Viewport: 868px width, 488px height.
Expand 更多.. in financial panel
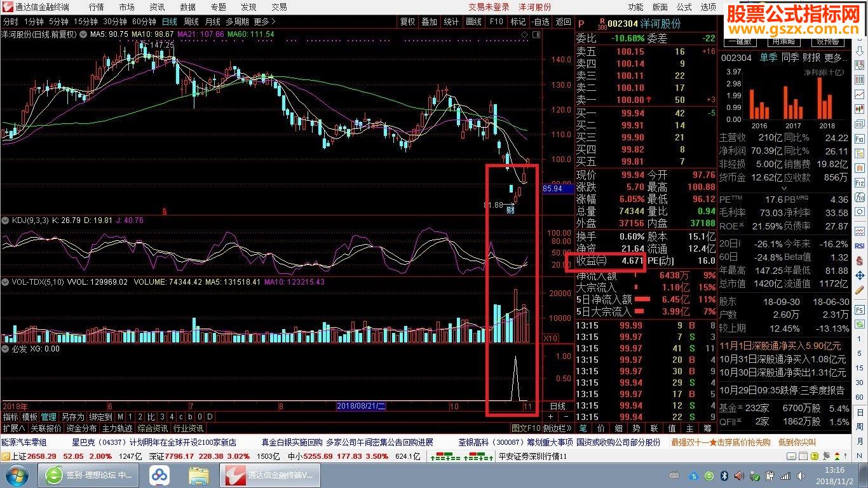835,57
